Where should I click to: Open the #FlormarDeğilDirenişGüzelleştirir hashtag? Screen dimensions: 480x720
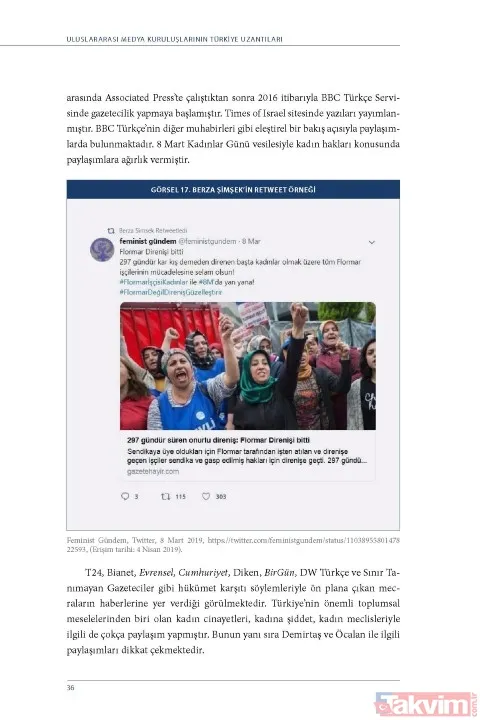coord(170,292)
